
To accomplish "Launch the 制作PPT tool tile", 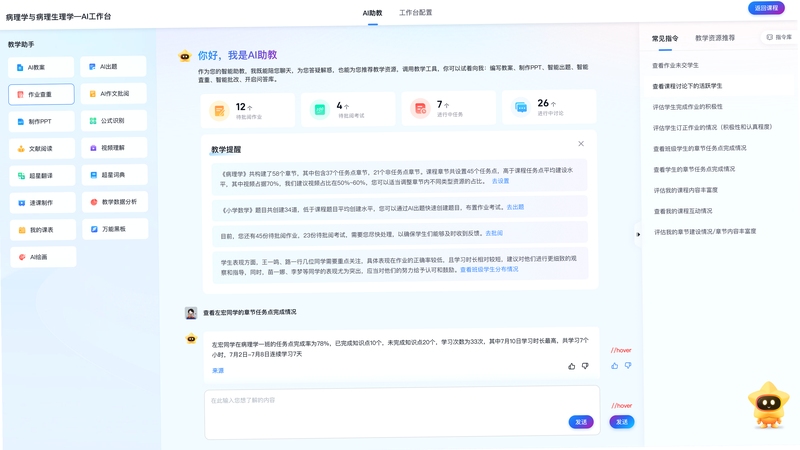I will click(x=42, y=121).
